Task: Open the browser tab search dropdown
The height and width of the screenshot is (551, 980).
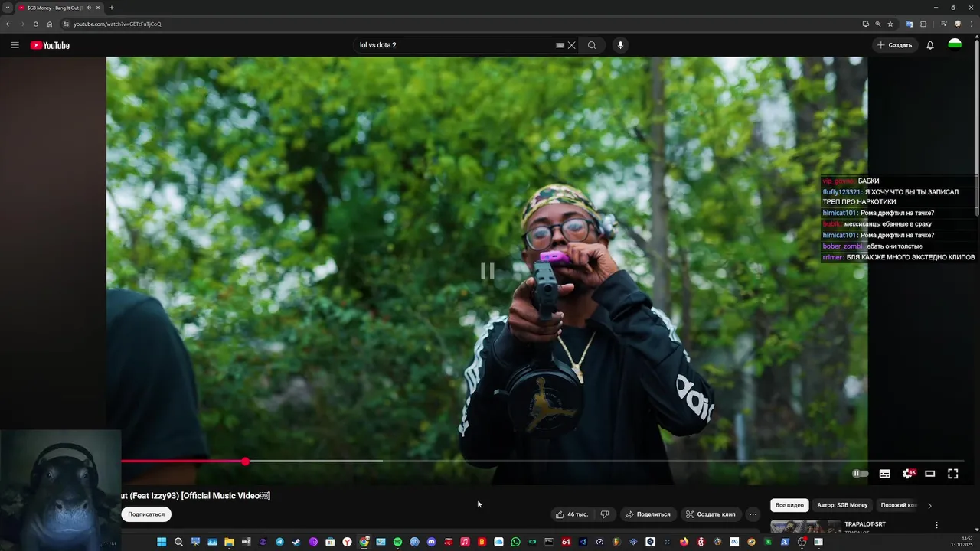Action: (8, 8)
